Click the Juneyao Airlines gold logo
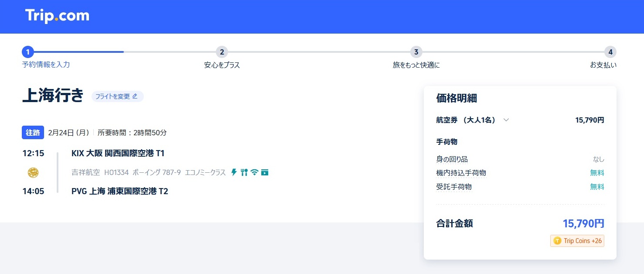This screenshot has width=644, height=274. coord(33,173)
